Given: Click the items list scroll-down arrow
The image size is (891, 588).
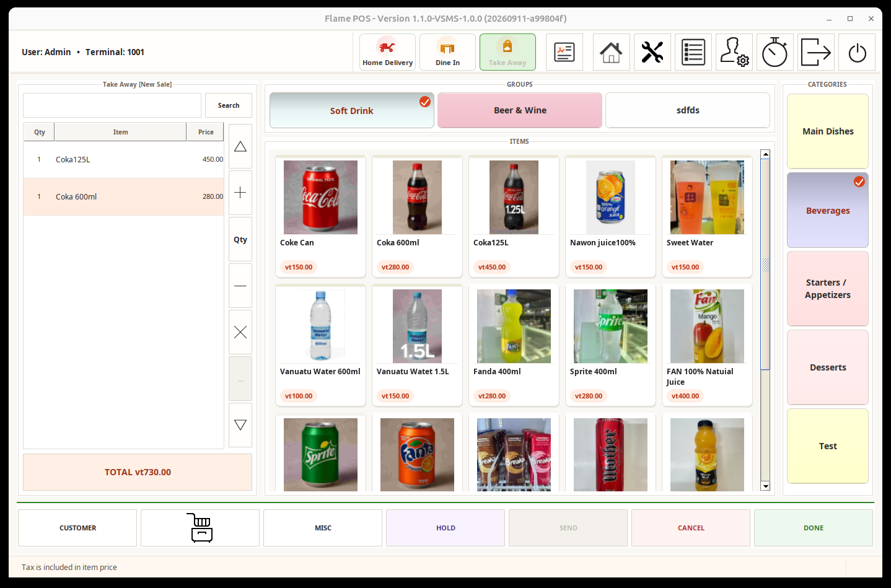Looking at the screenshot, I should [765, 486].
